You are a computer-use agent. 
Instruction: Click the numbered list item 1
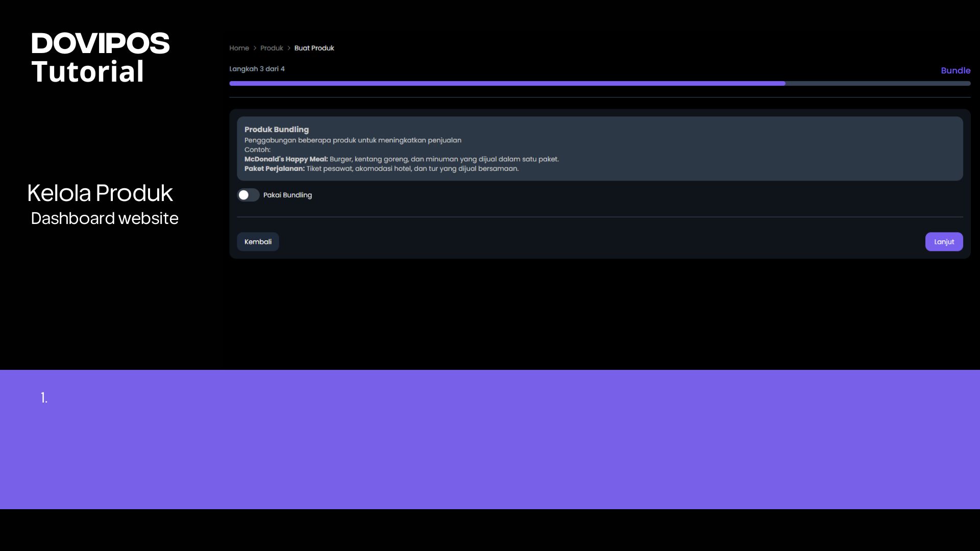coord(44,398)
